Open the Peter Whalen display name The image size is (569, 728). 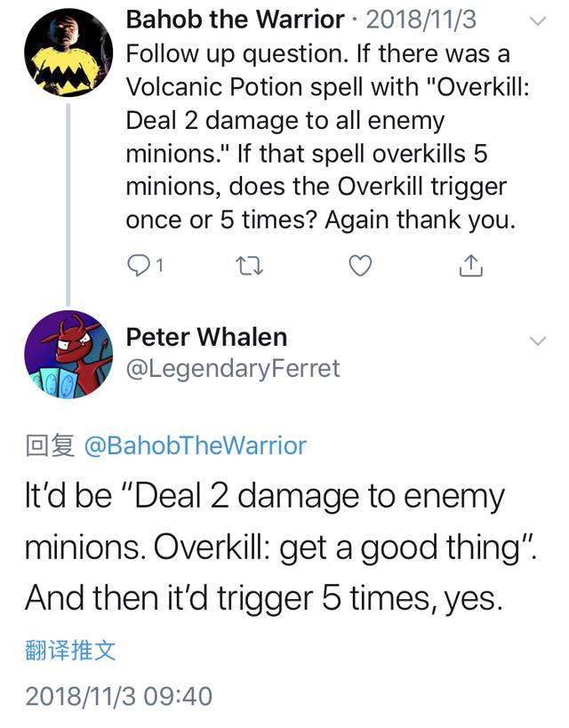click(206, 337)
